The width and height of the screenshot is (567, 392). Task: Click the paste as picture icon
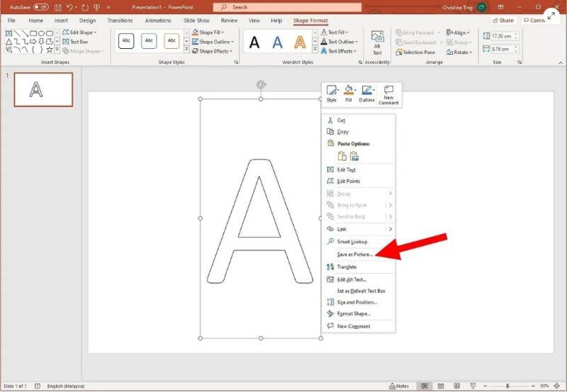pyautogui.click(x=354, y=156)
